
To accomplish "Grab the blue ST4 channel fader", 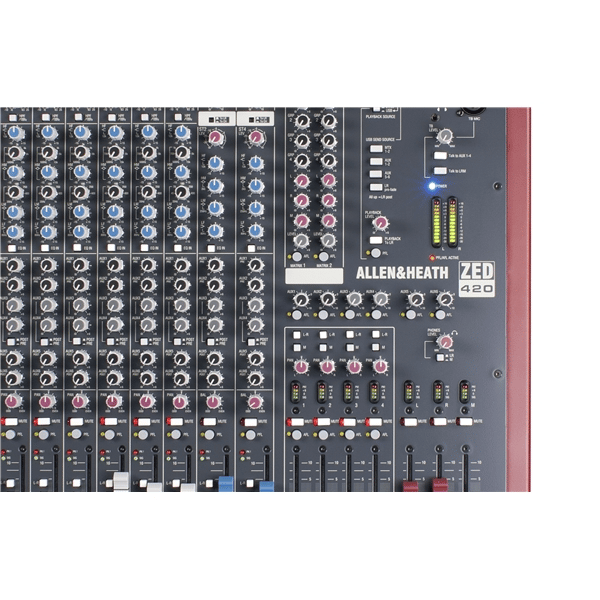I will pos(267,486).
